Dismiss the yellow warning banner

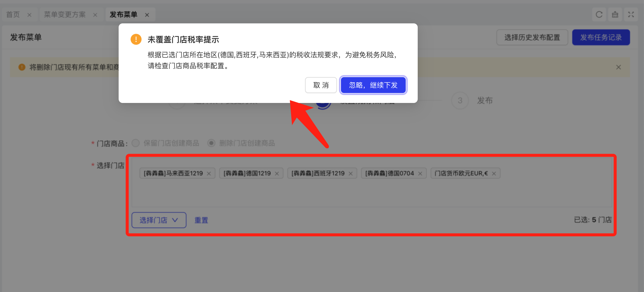point(618,67)
